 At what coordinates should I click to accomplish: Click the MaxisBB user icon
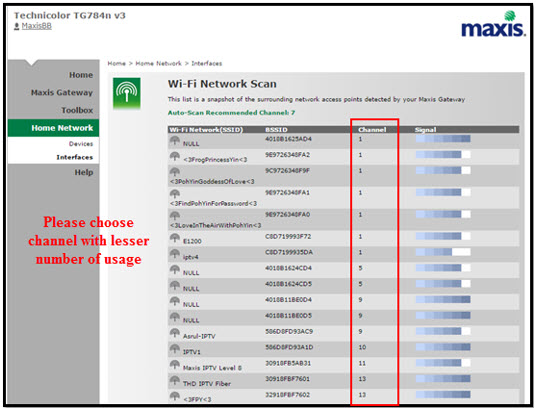[x=16, y=26]
